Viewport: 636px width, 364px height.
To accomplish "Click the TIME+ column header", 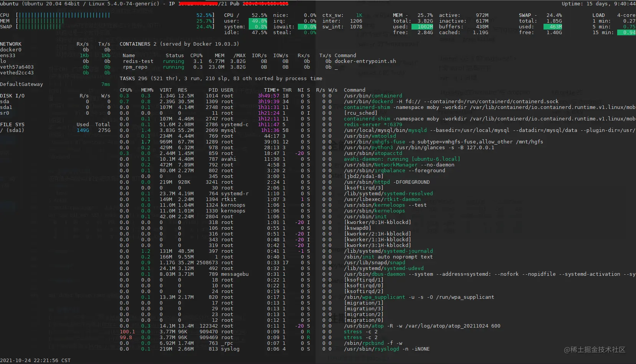I will click(271, 90).
